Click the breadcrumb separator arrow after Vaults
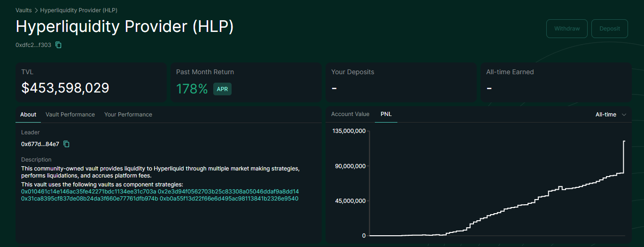Viewport: 644px width, 247px height. (x=36, y=10)
